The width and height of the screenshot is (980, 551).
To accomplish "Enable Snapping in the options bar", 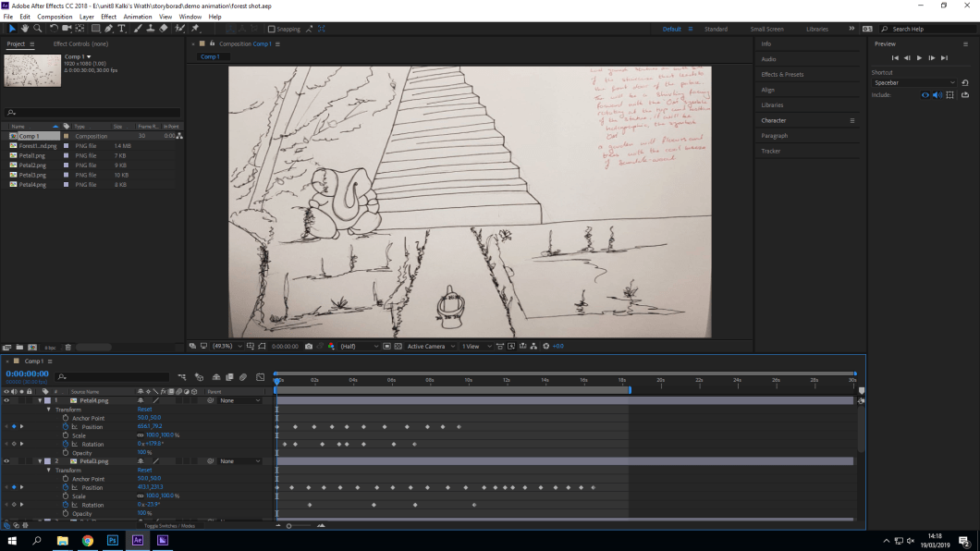I will click(x=271, y=29).
